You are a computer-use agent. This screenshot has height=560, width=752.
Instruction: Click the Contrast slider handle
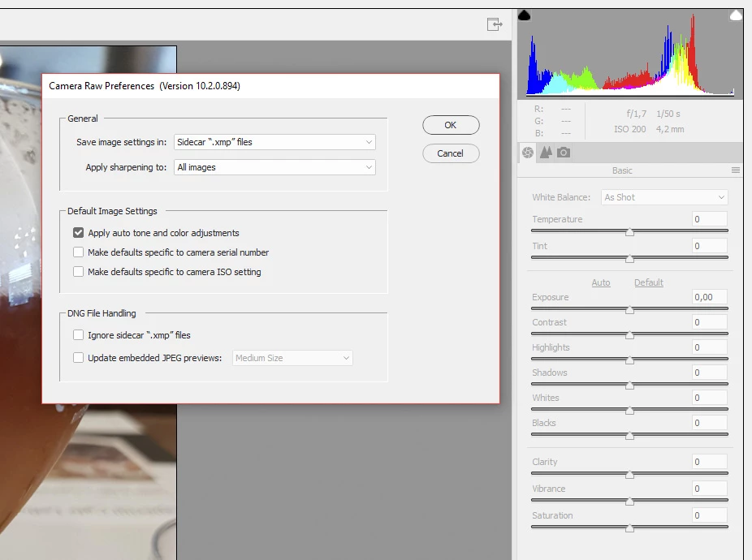629,335
